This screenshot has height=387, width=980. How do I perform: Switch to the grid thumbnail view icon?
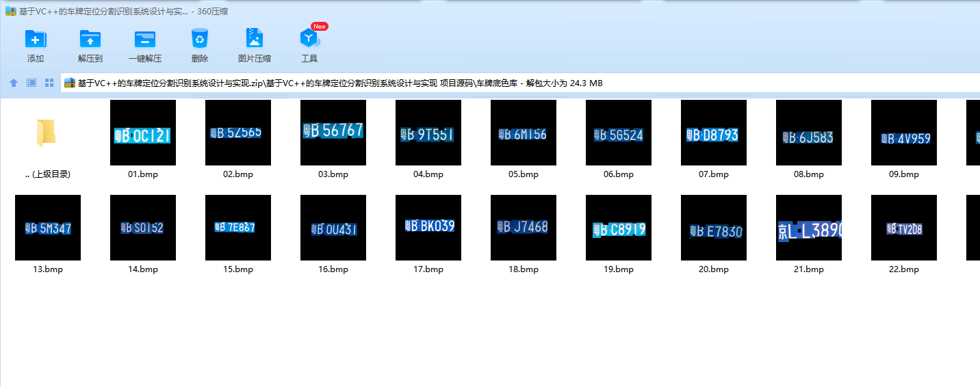pyautogui.click(x=49, y=83)
